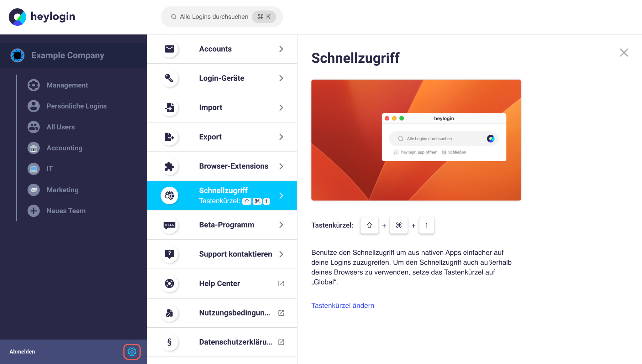
Task: Click the ⌘ K shortcut badge
Action: (x=264, y=17)
